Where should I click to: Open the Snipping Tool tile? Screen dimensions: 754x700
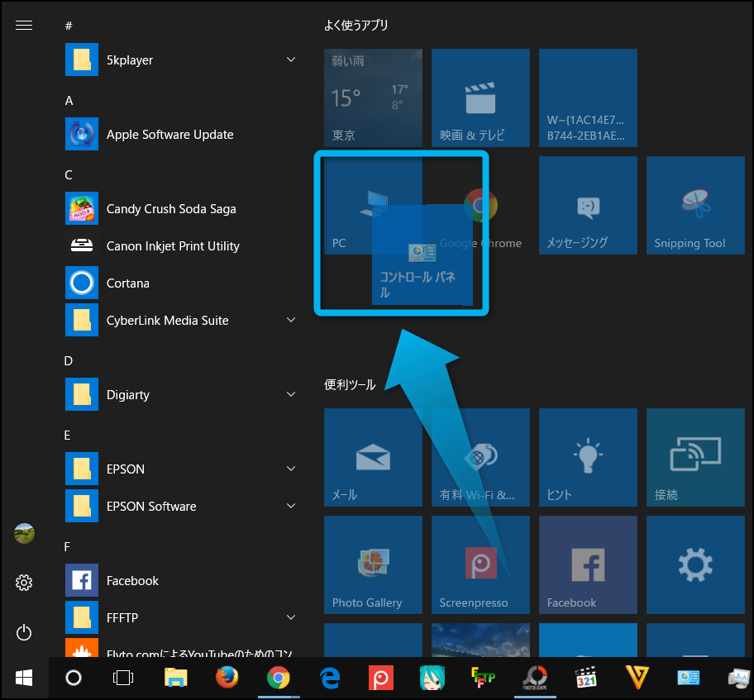pos(694,206)
